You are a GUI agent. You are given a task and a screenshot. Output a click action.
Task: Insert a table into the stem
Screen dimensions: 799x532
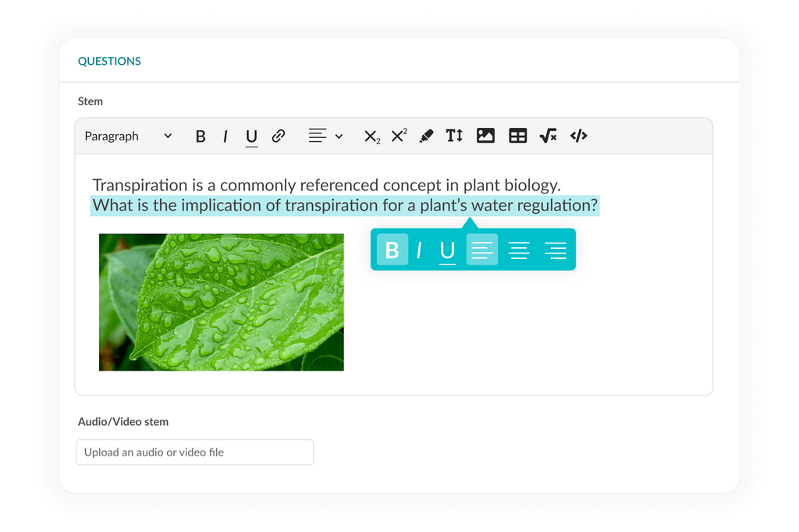[517, 137]
